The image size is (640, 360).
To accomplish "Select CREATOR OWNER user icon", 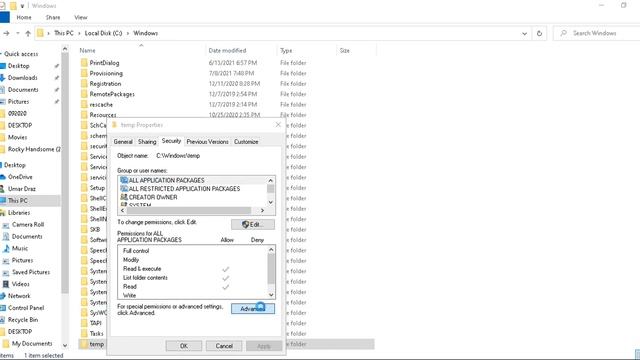I will click(x=124, y=197).
